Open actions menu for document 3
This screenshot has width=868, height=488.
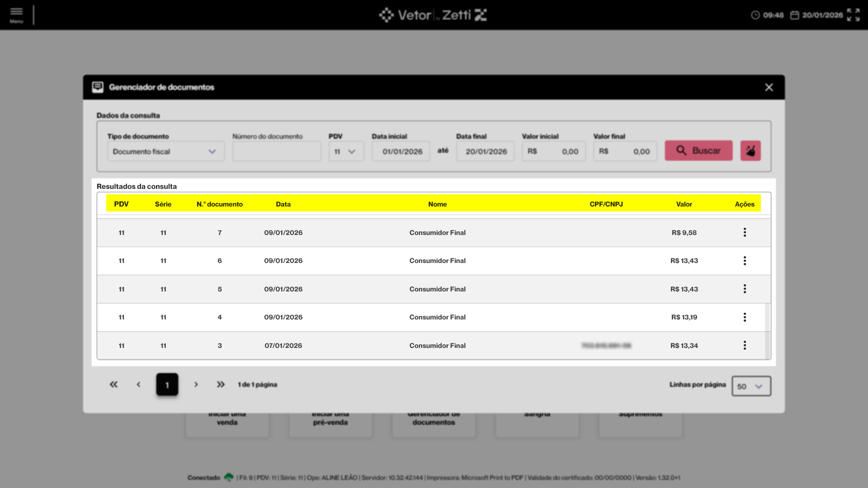point(745,346)
